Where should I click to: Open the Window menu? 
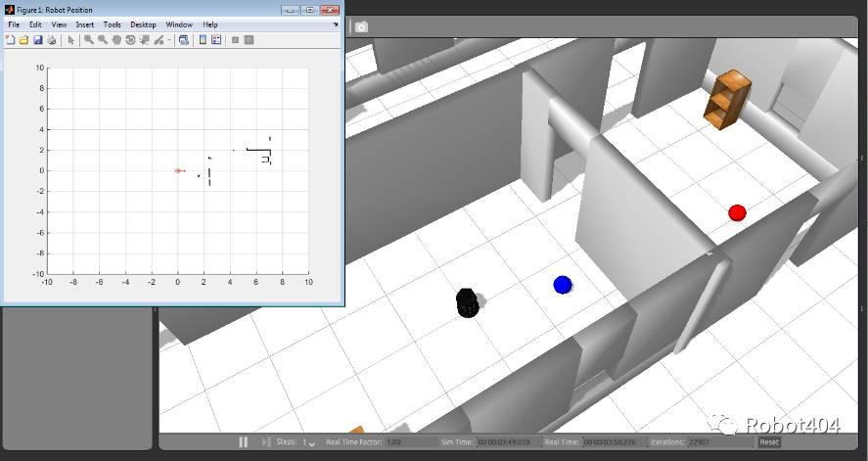coord(179,24)
